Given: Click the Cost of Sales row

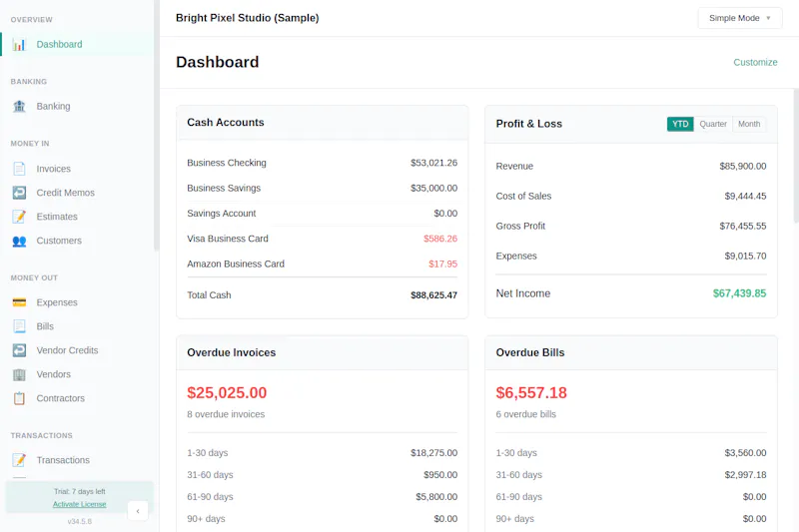Looking at the screenshot, I should point(631,196).
